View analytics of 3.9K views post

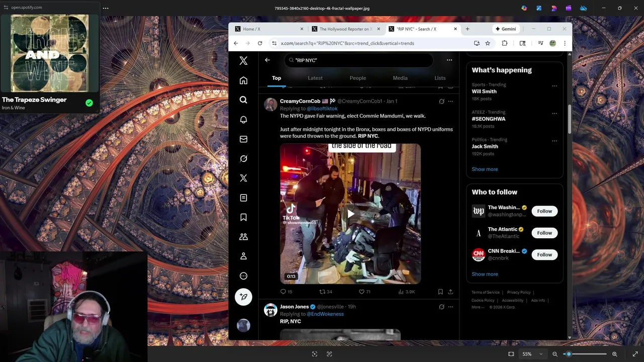(x=407, y=292)
